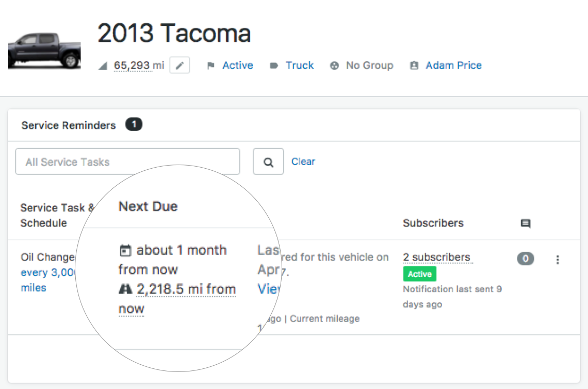The height and width of the screenshot is (389, 588).
Task: Click the 0 comments count badge
Action: (x=526, y=259)
